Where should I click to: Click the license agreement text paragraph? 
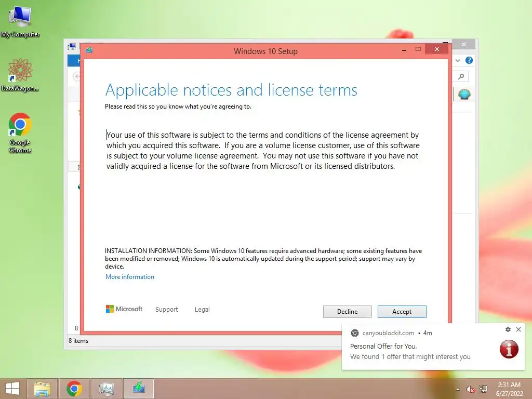[263, 150]
